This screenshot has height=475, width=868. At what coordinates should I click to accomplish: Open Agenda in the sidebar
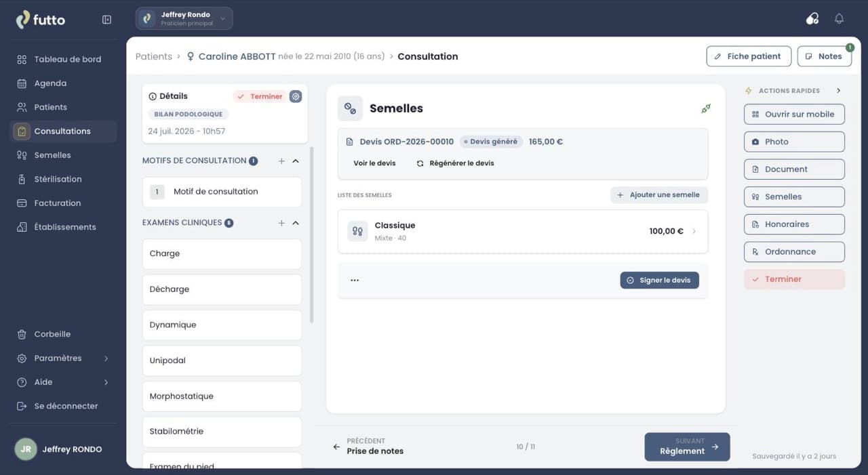64,83
